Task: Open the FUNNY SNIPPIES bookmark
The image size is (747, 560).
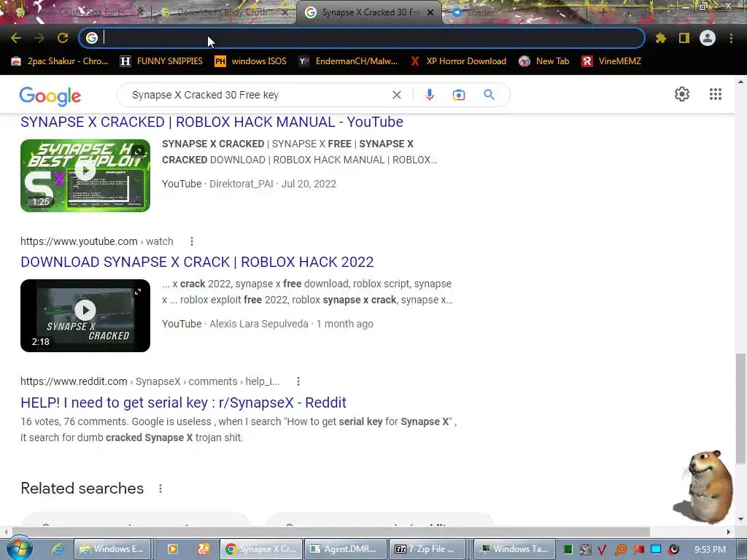Action: pos(161,61)
